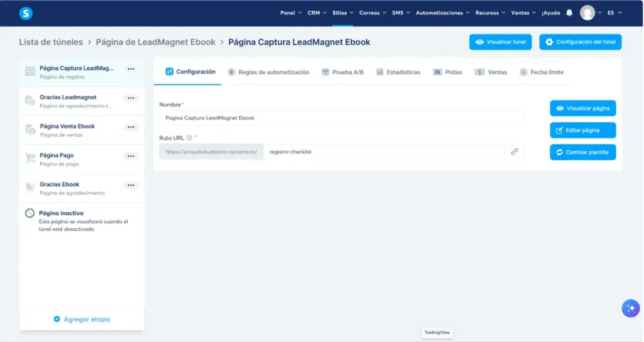Go to Página de LeadMagnet Ebook breadcrumb
Viewport: 644px width, 342px height.
[x=156, y=42]
